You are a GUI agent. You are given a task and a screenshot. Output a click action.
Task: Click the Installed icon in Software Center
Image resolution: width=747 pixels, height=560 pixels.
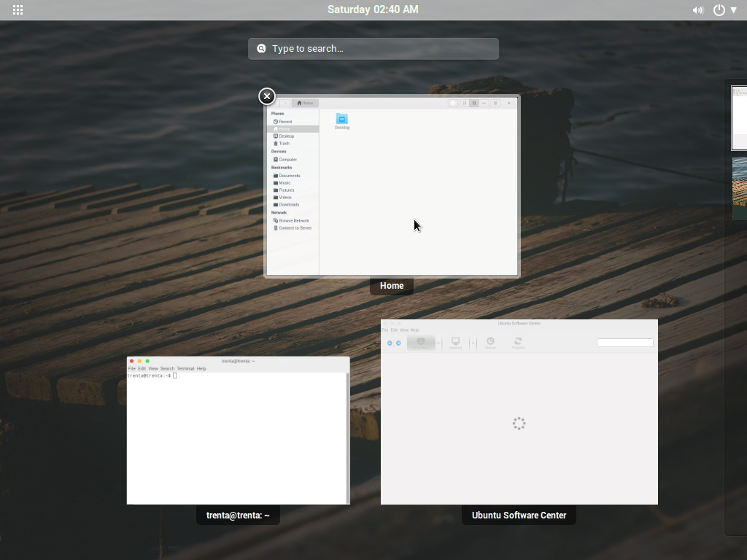[x=455, y=343]
